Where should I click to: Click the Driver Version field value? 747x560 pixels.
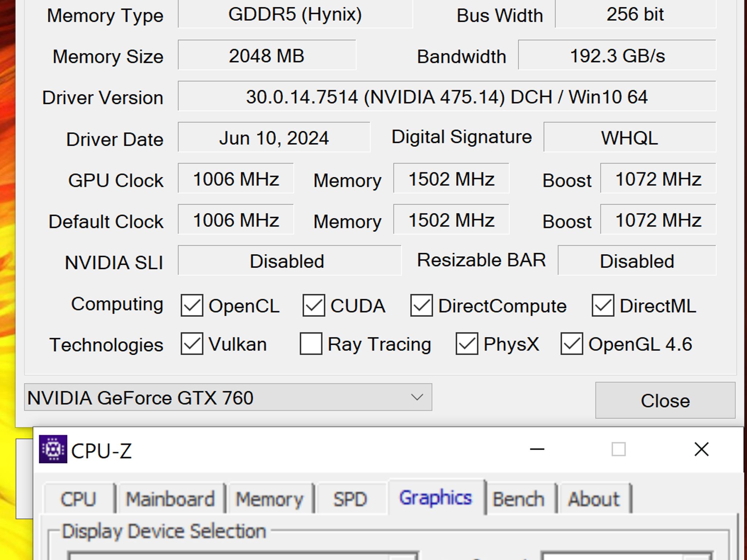pos(447,96)
